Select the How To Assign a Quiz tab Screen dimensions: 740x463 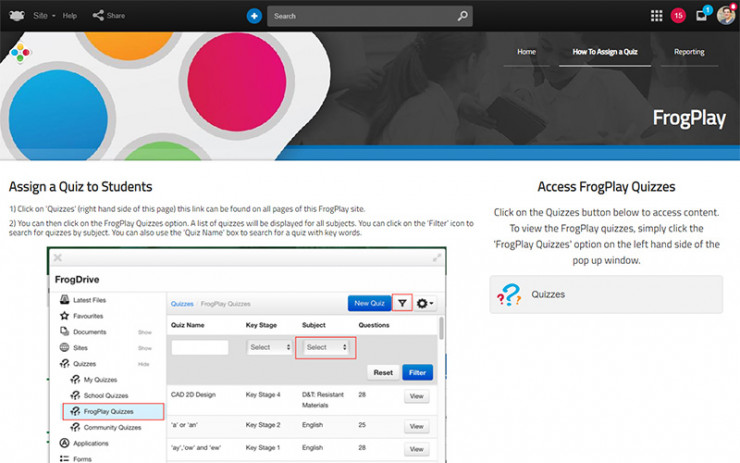(604, 51)
